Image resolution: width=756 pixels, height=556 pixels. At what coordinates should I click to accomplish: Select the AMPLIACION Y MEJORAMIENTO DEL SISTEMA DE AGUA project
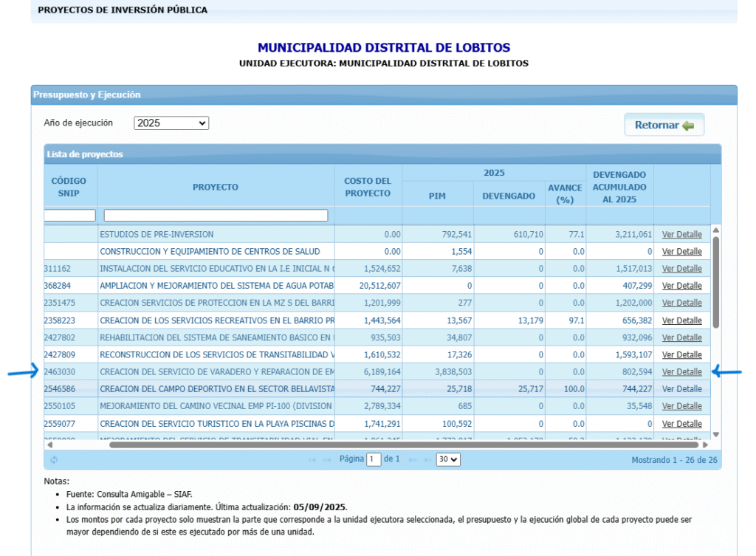tap(217, 286)
